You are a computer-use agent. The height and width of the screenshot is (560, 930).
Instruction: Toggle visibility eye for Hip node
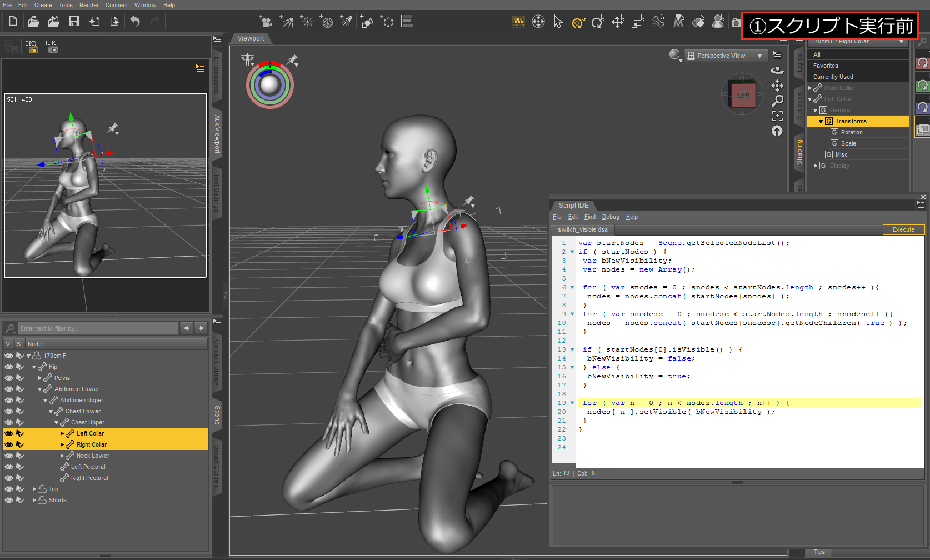pos(9,367)
